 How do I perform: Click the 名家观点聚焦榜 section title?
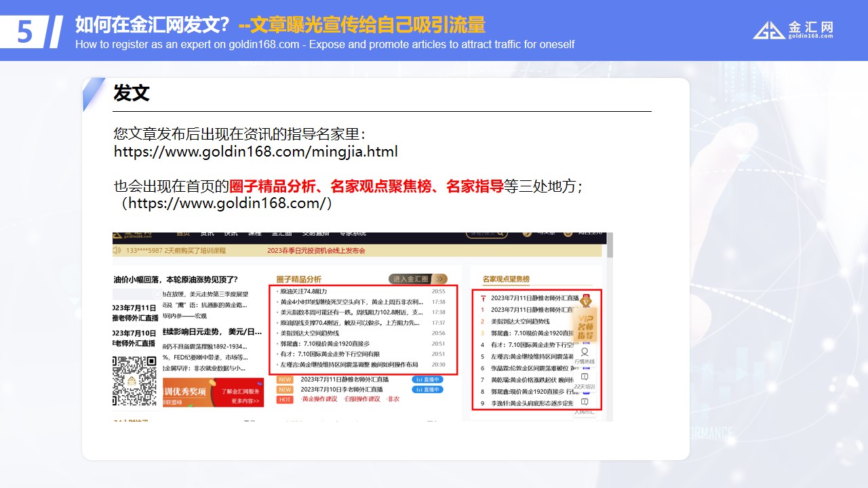pyautogui.click(x=506, y=279)
